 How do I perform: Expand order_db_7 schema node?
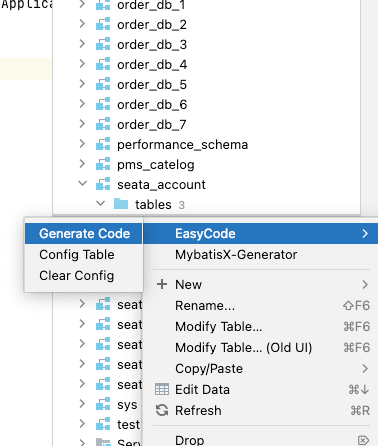click(82, 124)
